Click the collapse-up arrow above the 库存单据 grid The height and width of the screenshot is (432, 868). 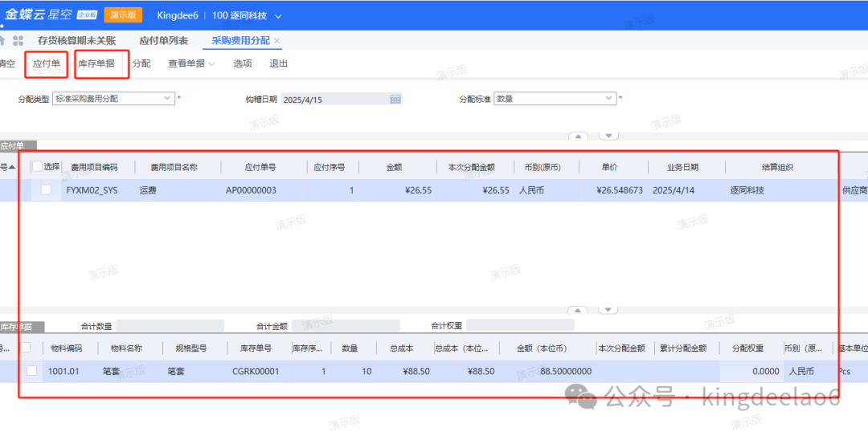(576, 310)
